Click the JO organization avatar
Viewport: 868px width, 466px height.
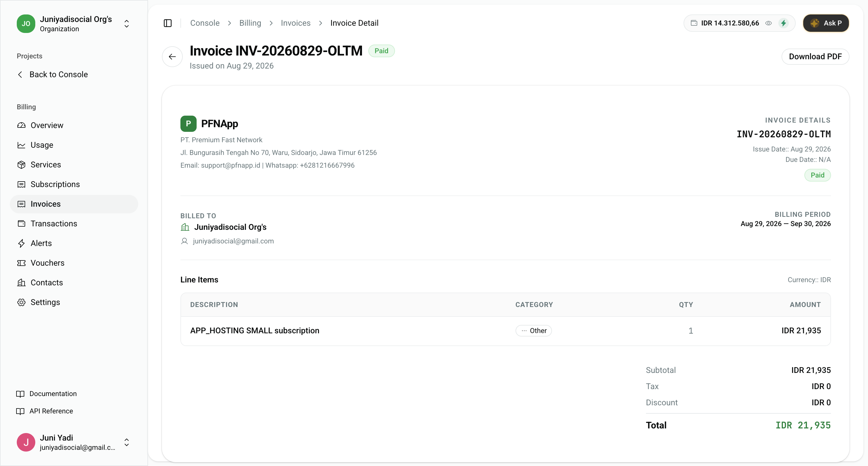coord(26,24)
